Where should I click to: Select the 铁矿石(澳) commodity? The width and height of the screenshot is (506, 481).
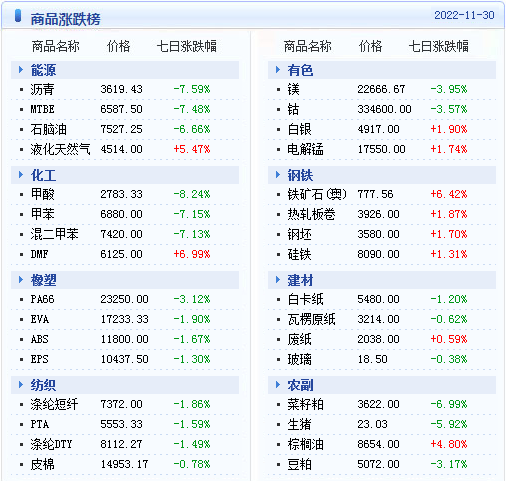pyautogui.click(x=317, y=194)
